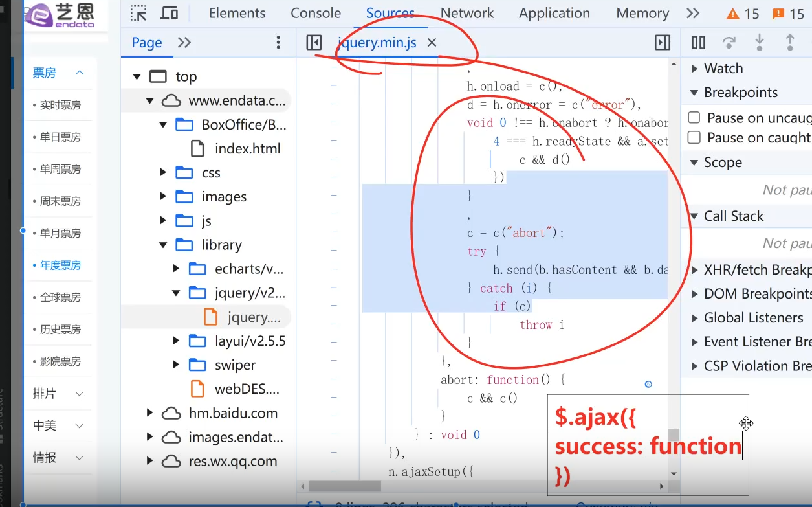Click the css folder icon
Screen dimensions: 812x507
(184, 173)
